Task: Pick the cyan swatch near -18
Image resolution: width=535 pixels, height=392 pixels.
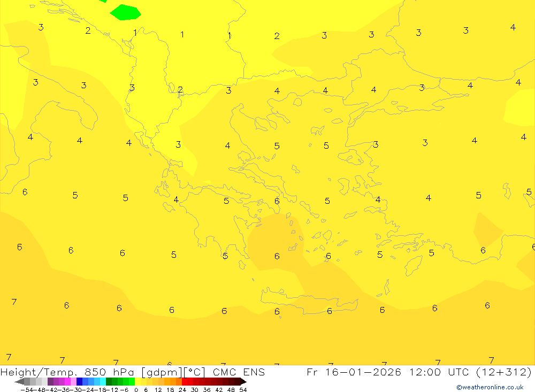Action: pyautogui.click(x=103, y=381)
